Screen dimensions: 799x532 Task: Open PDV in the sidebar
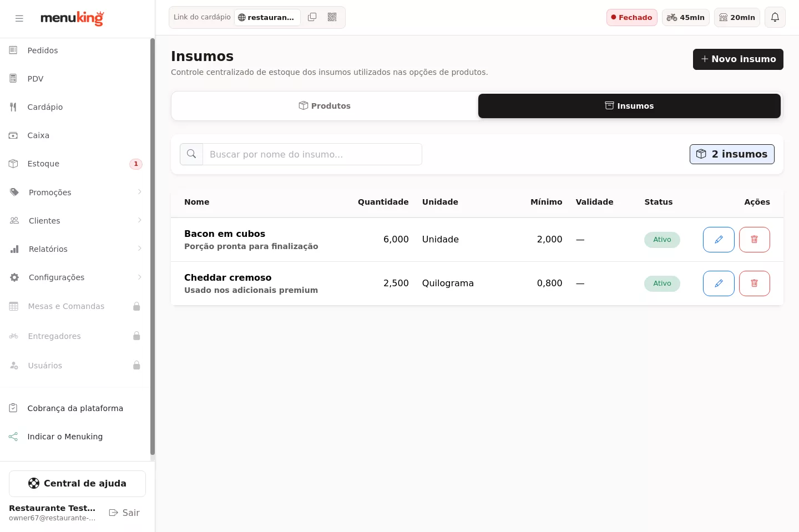point(75,79)
